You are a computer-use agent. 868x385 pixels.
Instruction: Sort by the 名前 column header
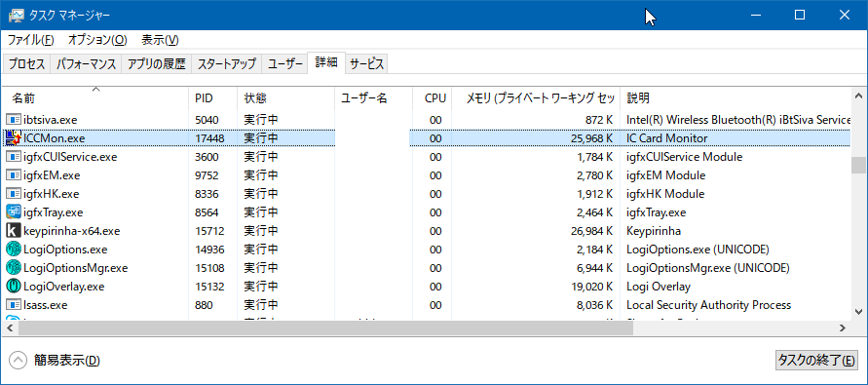point(95,98)
